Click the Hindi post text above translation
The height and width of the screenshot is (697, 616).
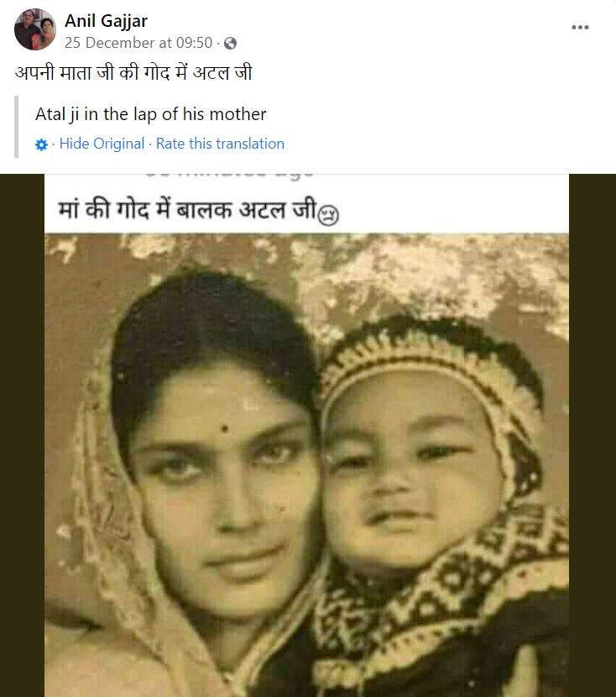point(133,72)
